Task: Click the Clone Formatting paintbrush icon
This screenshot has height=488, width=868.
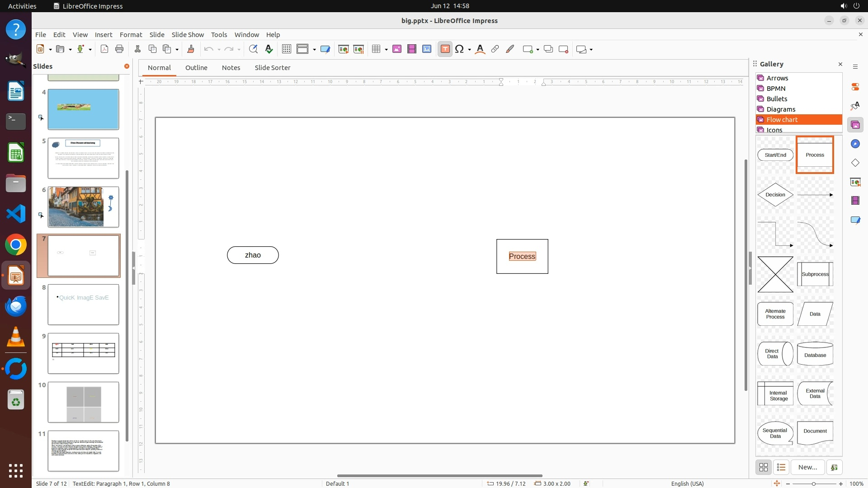Action: [x=190, y=49]
